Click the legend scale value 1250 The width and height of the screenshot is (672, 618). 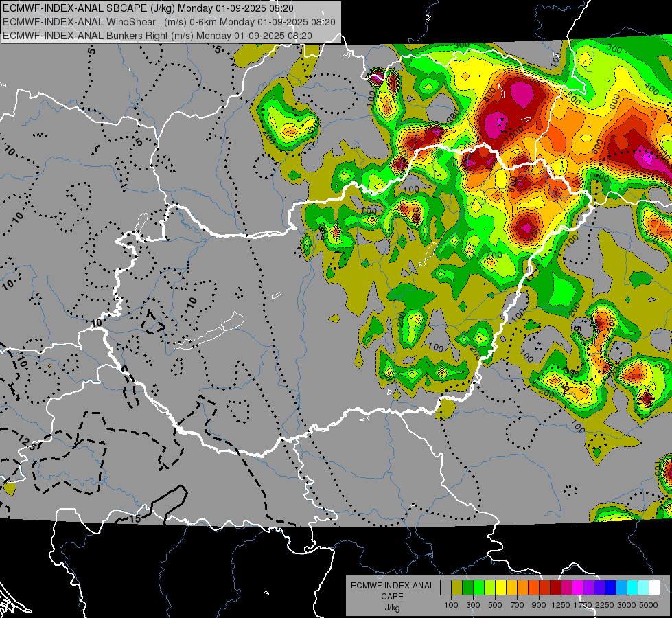[x=561, y=605]
